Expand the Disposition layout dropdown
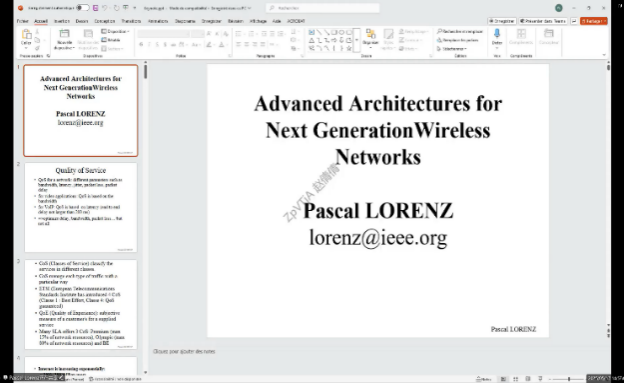This screenshot has width=624, height=383. click(x=115, y=31)
